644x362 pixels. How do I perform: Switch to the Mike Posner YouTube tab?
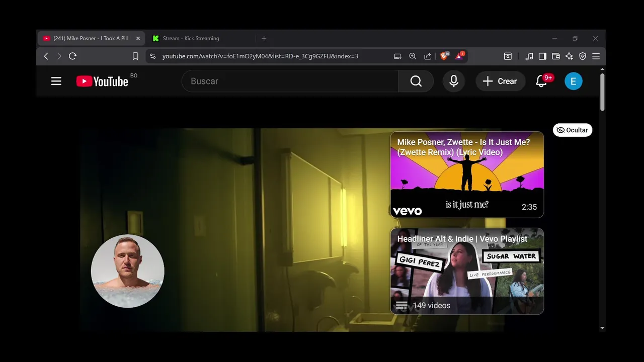pyautogui.click(x=91, y=38)
